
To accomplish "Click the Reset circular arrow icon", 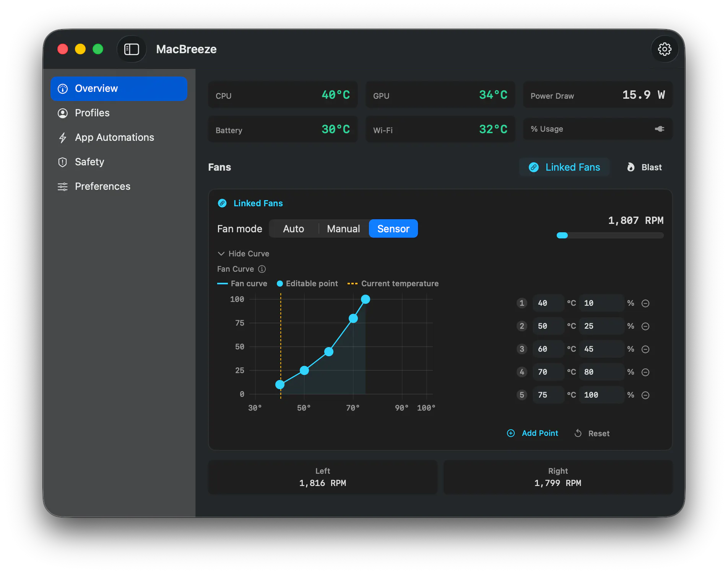I will point(578,433).
